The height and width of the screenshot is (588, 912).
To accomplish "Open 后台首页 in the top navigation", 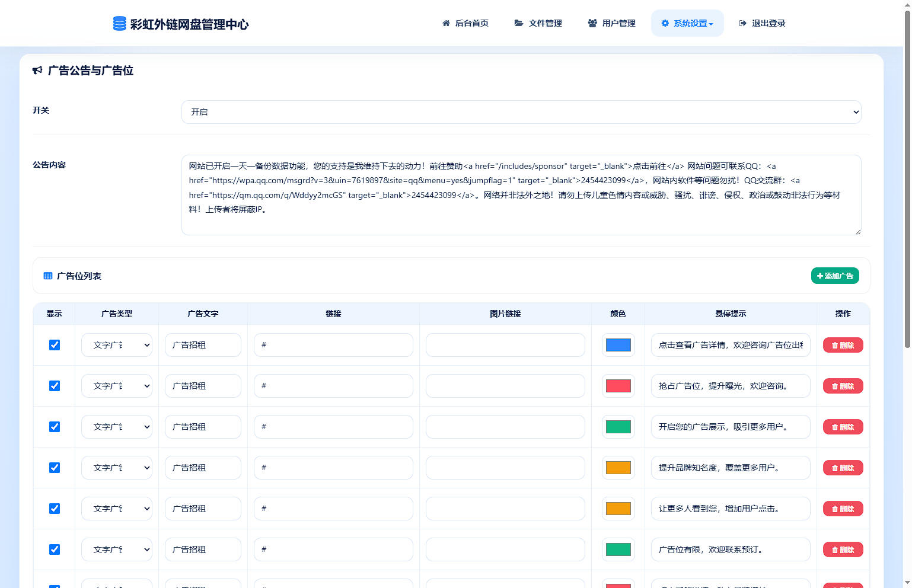I will point(465,23).
